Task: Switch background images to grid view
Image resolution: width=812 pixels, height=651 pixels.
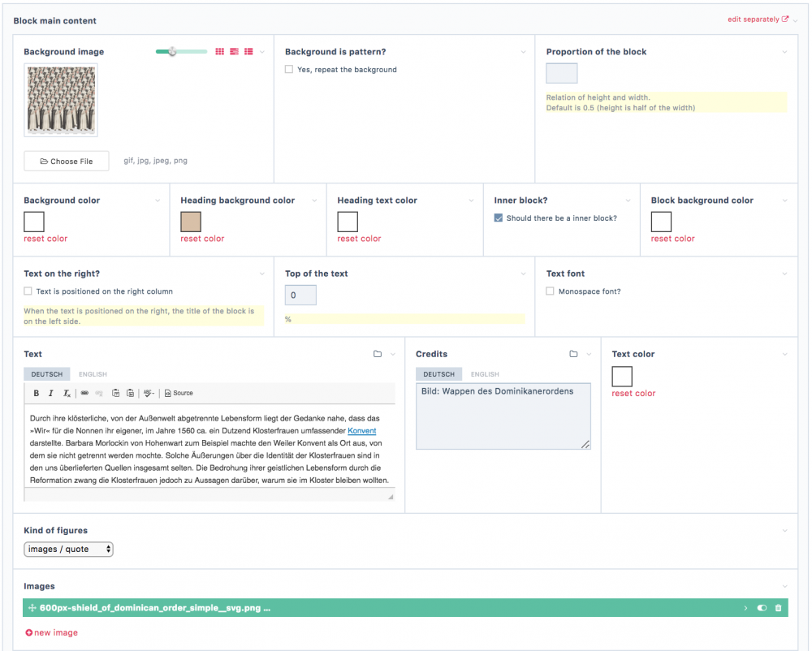Action: click(219, 52)
